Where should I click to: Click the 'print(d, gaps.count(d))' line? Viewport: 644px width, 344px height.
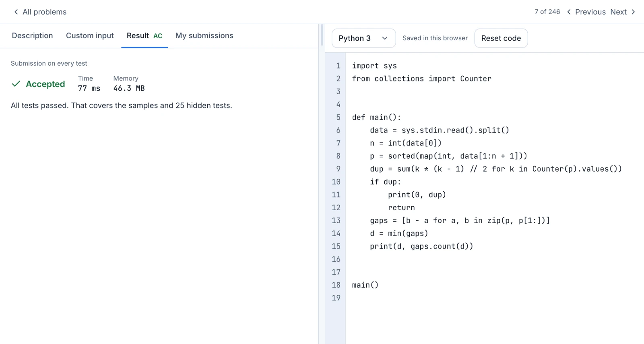pyautogui.click(x=421, y=246)
